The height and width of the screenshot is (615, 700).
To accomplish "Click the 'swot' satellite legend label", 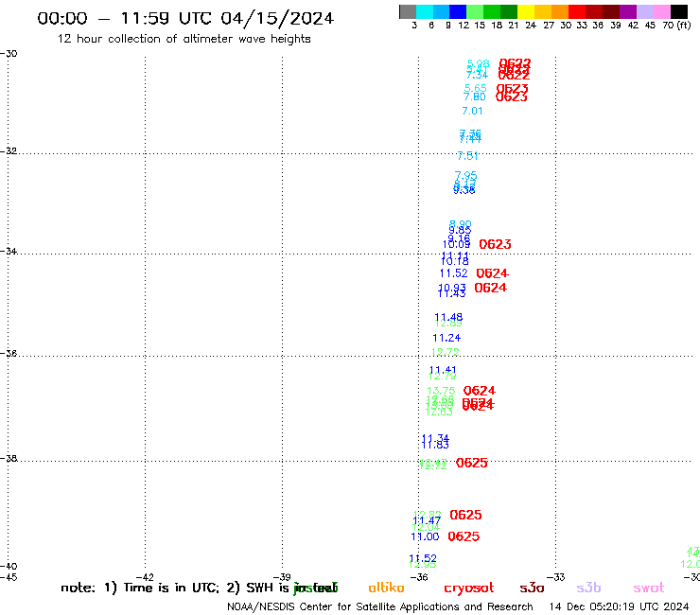I will 649,588.
